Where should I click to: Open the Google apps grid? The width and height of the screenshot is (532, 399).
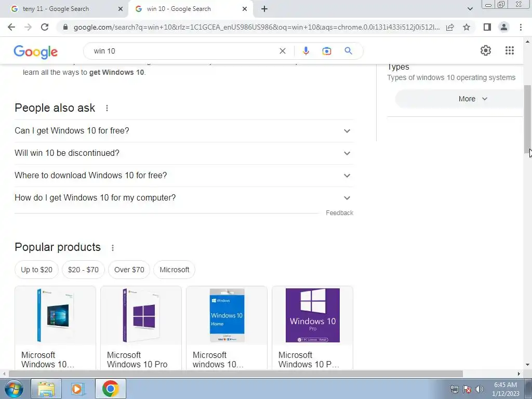[509, 50]
